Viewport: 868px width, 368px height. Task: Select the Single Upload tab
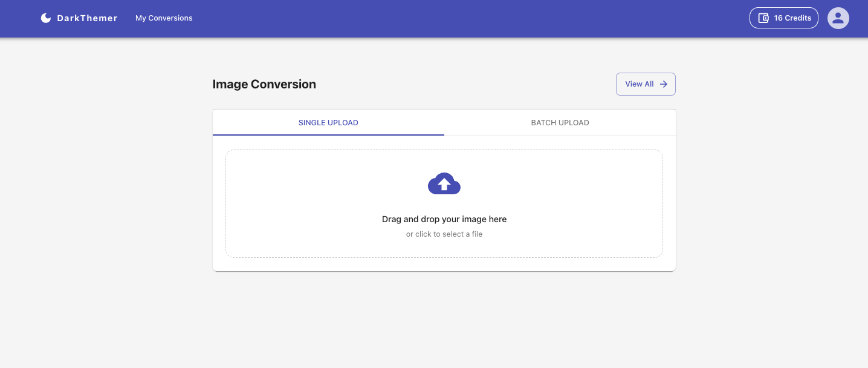328,123
